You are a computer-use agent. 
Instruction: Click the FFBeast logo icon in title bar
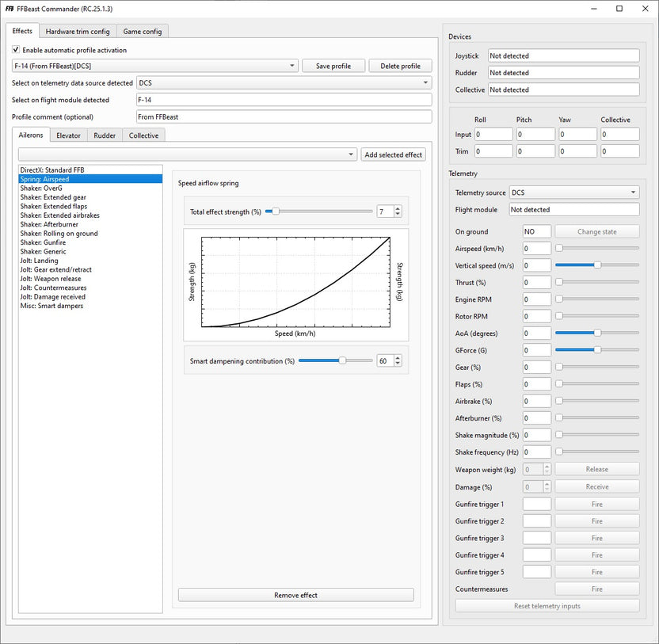tap(10, 9)
